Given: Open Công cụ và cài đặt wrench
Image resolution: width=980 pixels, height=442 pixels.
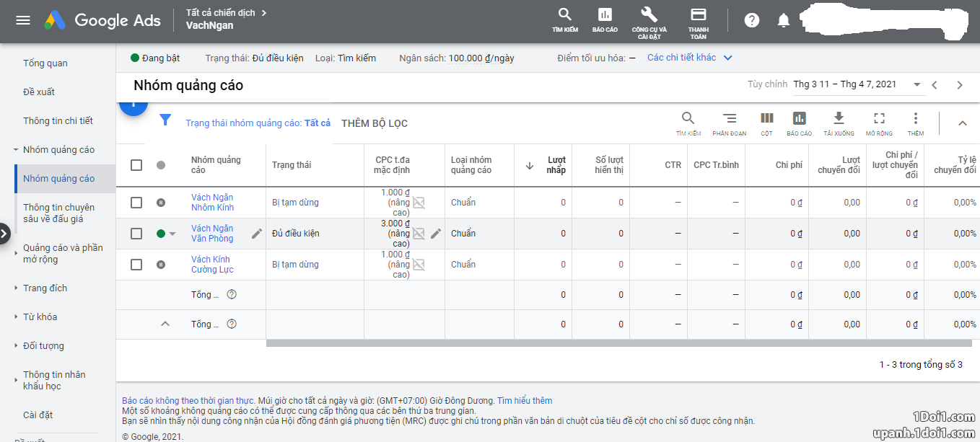Looking at the screenshot, I should coord(649,22).
